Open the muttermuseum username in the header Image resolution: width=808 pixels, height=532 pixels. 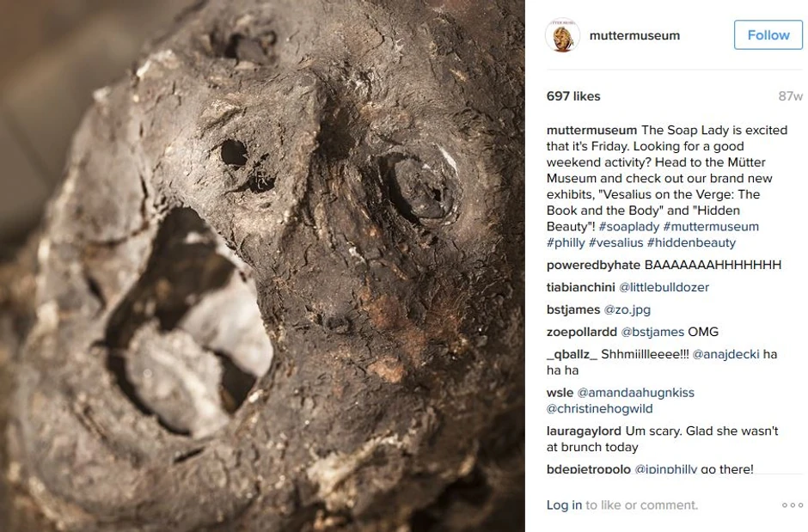point(634,35)
